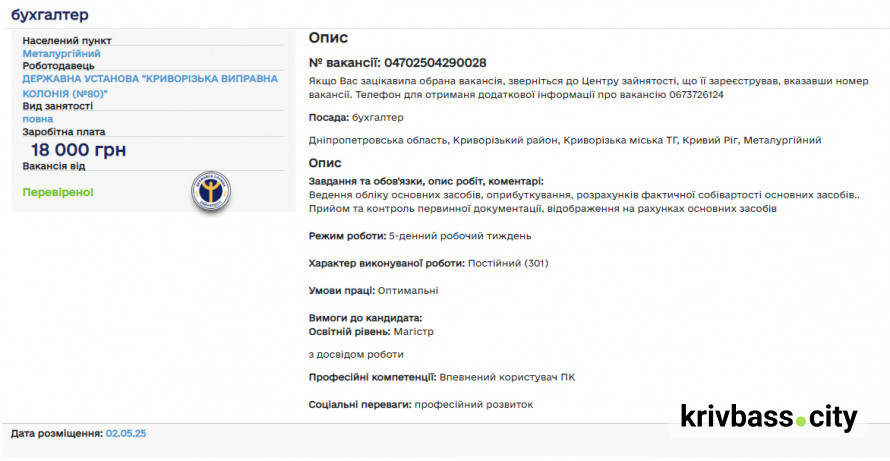Screen dimensions: 890x461
Task: Click the top Опис heading
Action: (328, 38)
